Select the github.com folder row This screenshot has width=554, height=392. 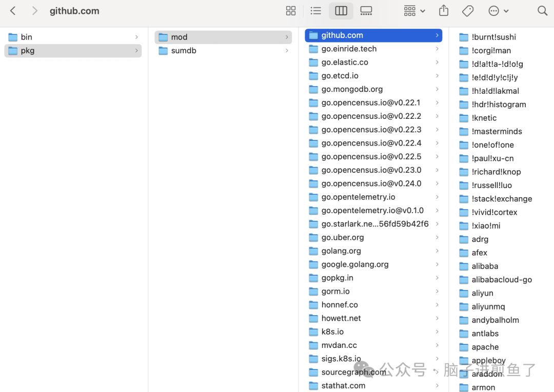tap(373, 35)
